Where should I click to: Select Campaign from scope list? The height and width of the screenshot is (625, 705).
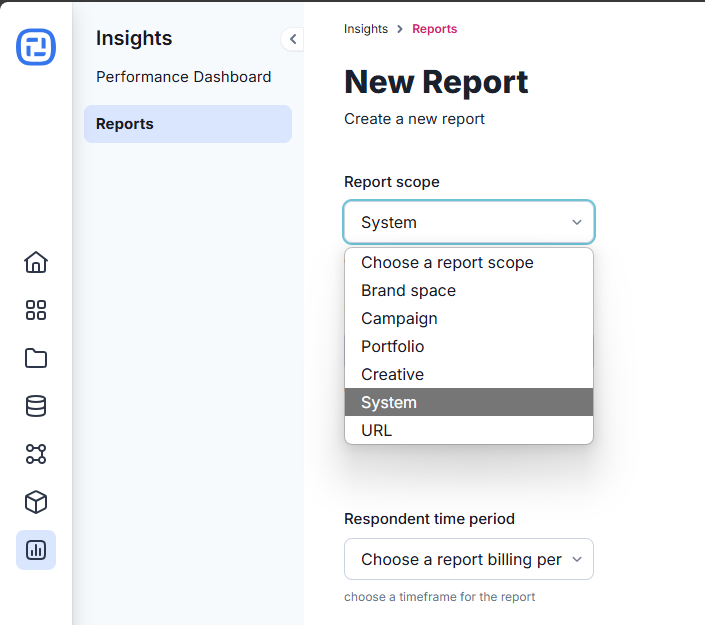(x=469, y=318)
